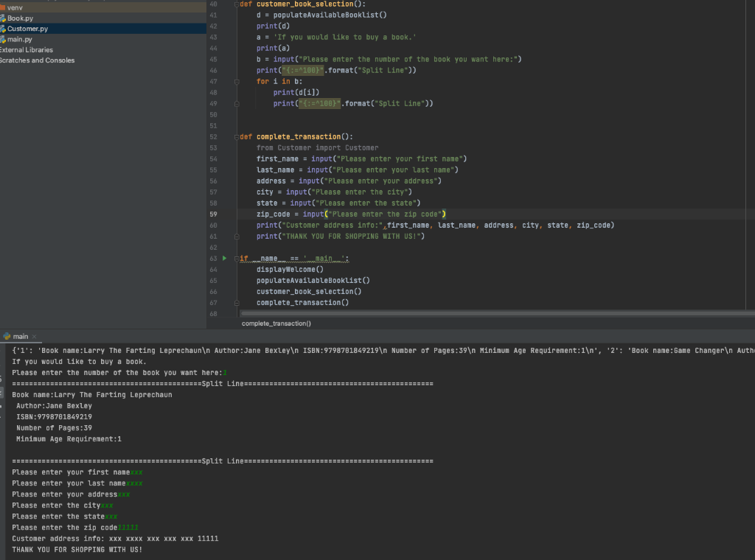
Task: Open Book.py from the project tree
Action: pos(20,18)
